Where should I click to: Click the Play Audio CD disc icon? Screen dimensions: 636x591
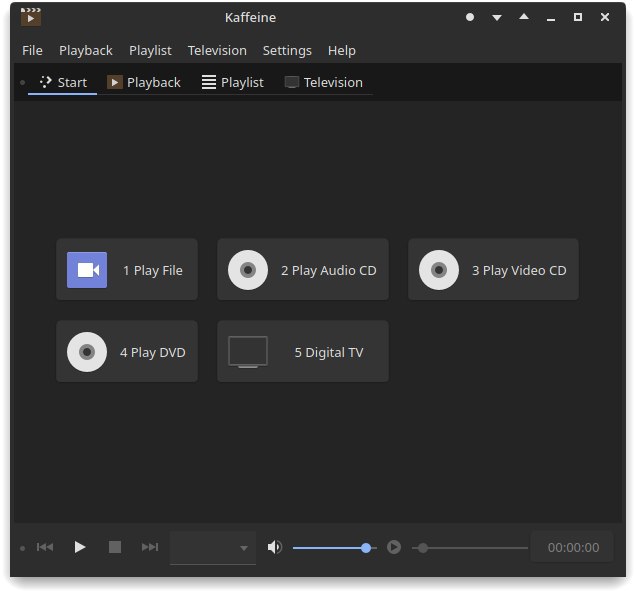[x=248, y=270]
